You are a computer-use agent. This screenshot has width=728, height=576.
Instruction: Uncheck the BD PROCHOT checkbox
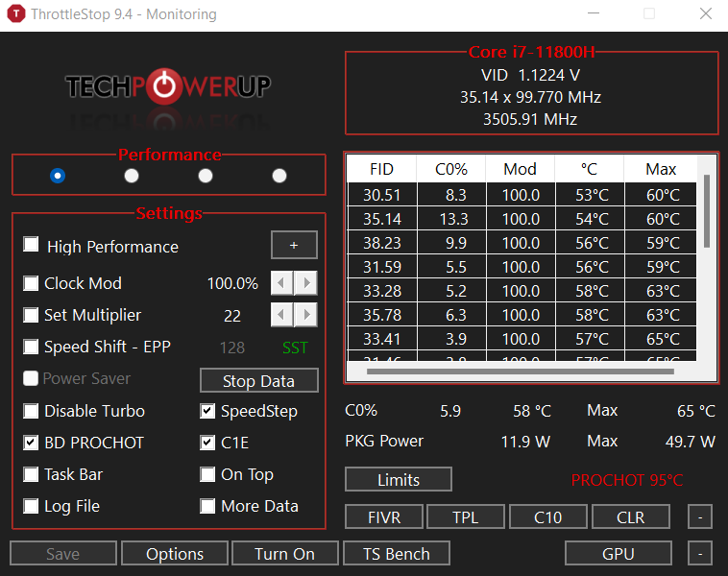click(31, 443)
